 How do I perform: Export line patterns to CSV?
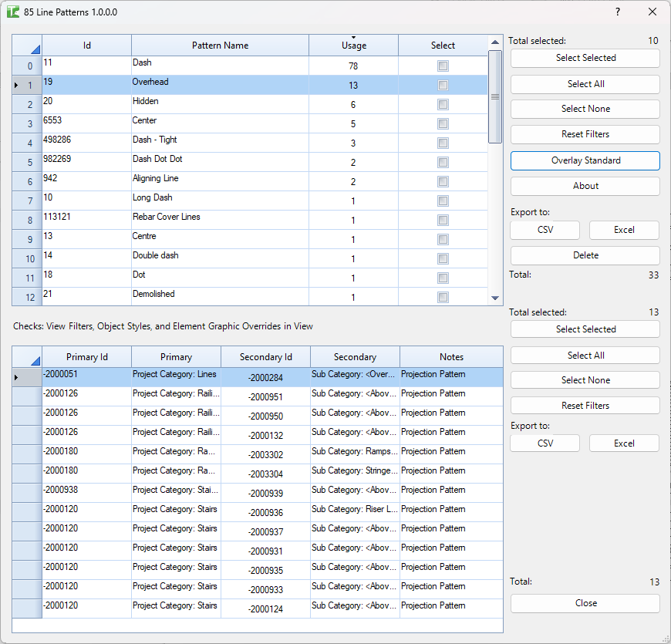545,230
